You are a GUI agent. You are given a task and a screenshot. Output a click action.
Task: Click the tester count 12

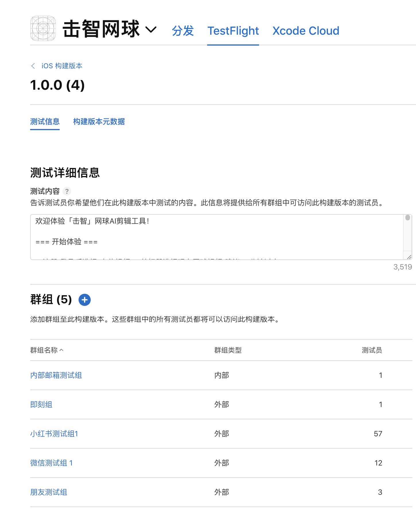coord(378,463)
